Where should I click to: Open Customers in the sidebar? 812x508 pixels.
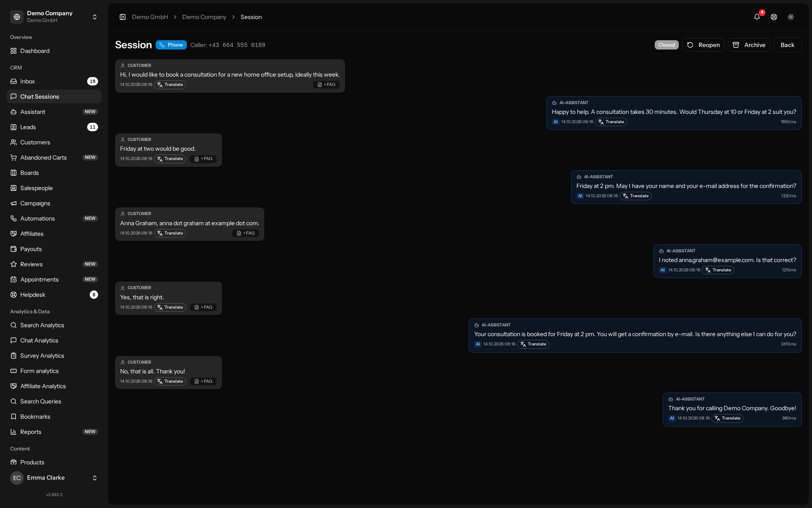point(54,142)
